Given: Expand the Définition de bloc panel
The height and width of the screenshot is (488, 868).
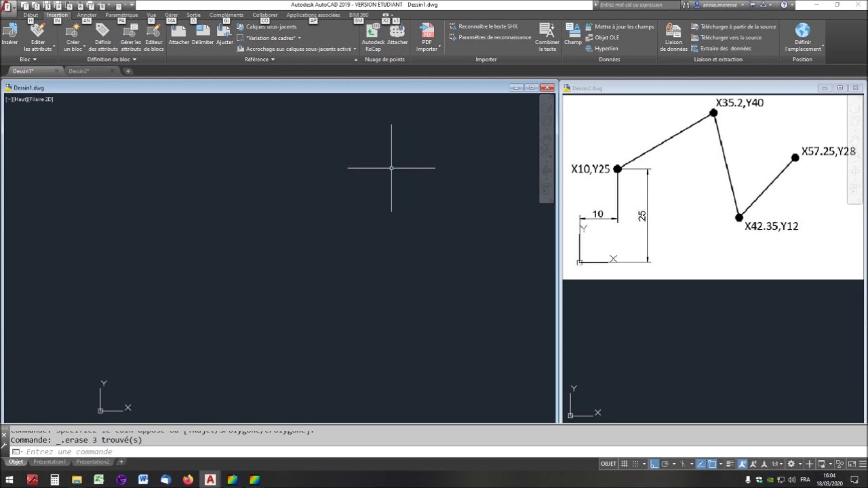Looking at the screenshot, I should pos(112,59).
